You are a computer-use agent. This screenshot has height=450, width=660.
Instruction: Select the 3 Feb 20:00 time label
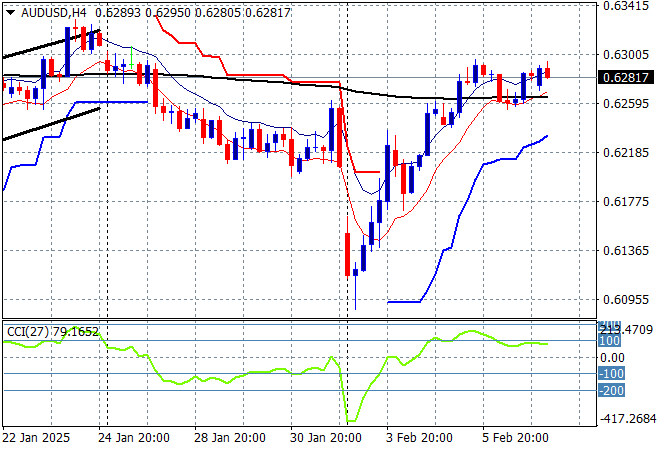pos(419,438)
